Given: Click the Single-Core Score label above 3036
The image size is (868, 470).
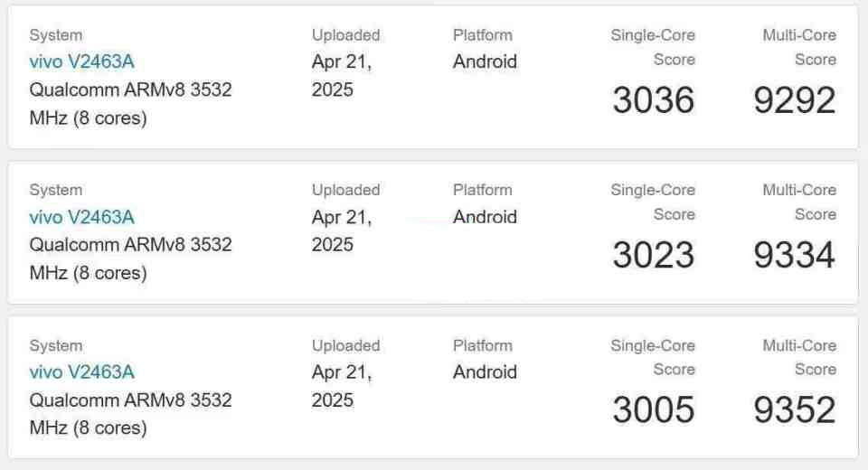Looking at the screenshot, I should click(x=653, y=47).
